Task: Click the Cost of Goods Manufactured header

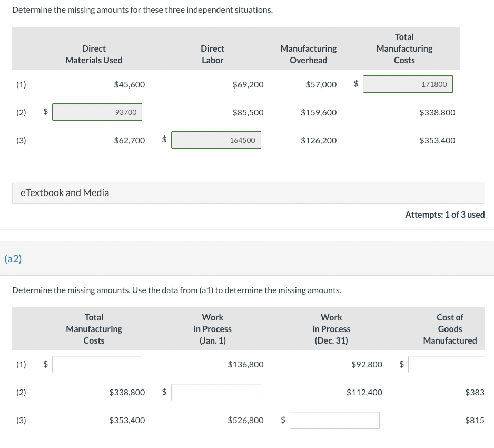Action: pyautogui.click(x=450, y=329)
